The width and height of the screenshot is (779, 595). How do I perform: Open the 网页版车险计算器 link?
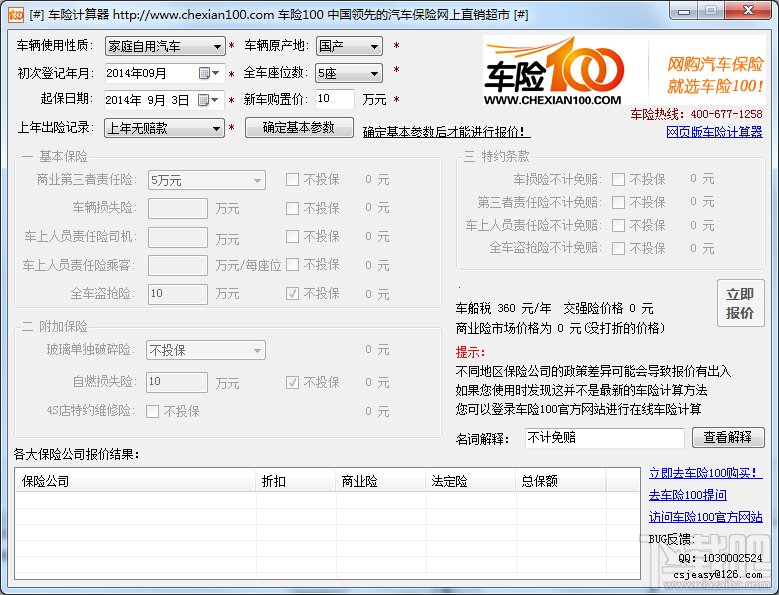714,132
